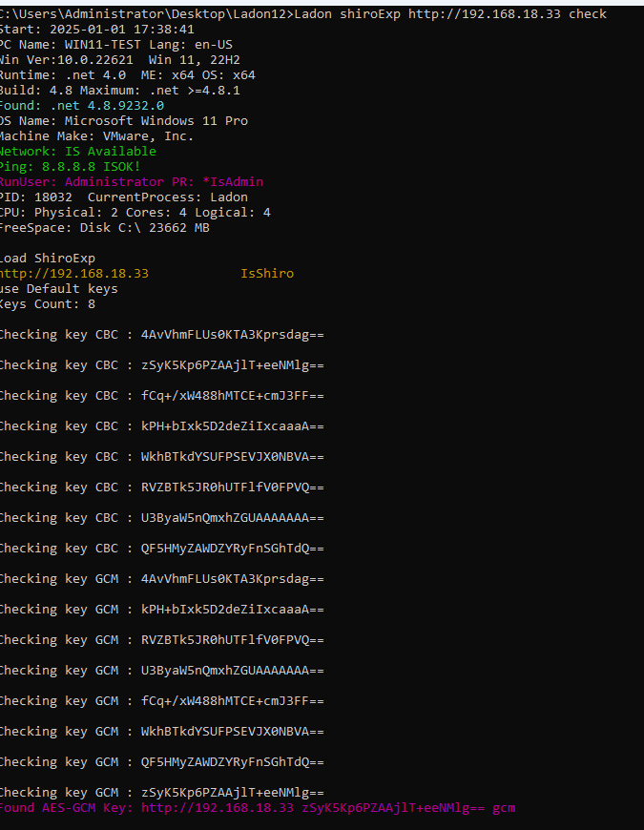Click the 'IsShiro' detection label

click(267, 274)
